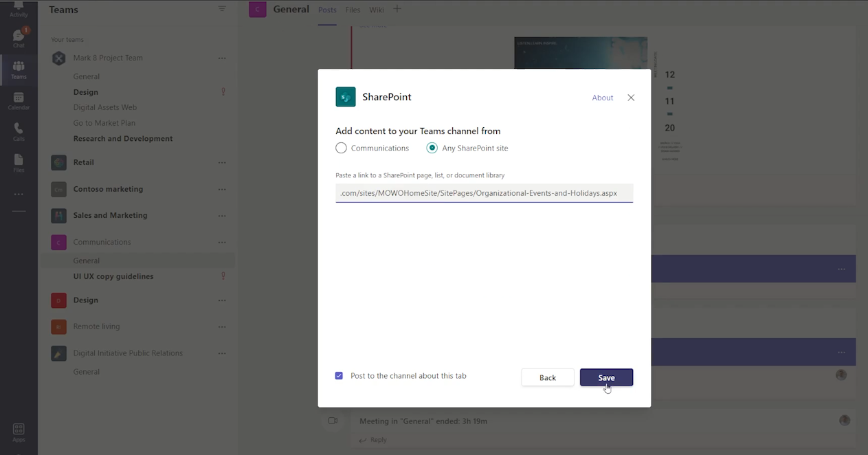Open more options for Sales and Marketing
This screenshot has height=455, width=868.
[222, 216]
